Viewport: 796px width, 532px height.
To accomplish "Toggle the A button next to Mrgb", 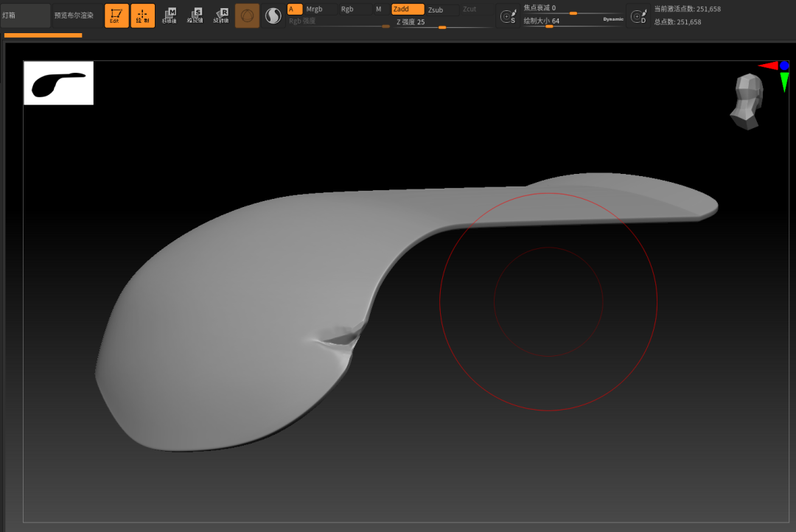I will [294, 9].
